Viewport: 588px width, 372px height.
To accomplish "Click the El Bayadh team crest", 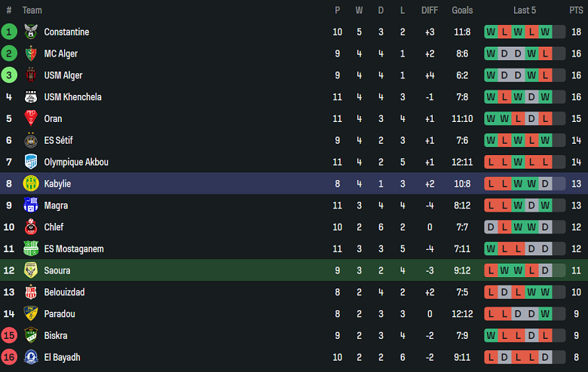I will click(x=31, y=357).
